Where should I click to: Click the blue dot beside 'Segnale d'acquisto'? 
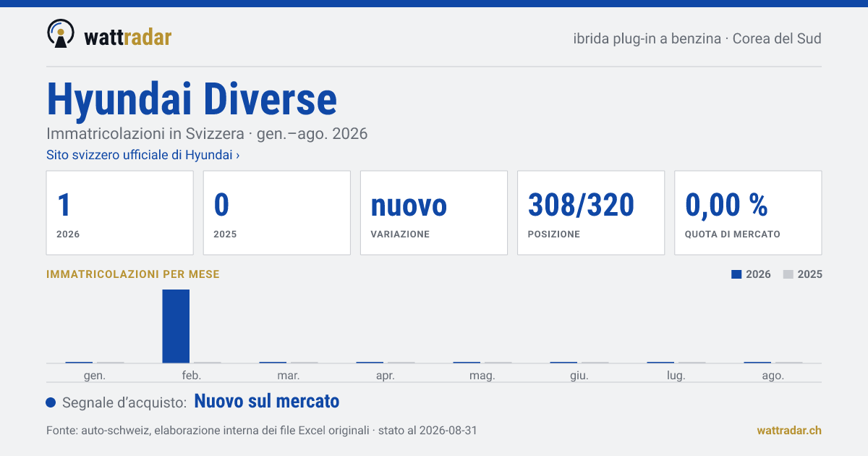[x=51, y=402]
